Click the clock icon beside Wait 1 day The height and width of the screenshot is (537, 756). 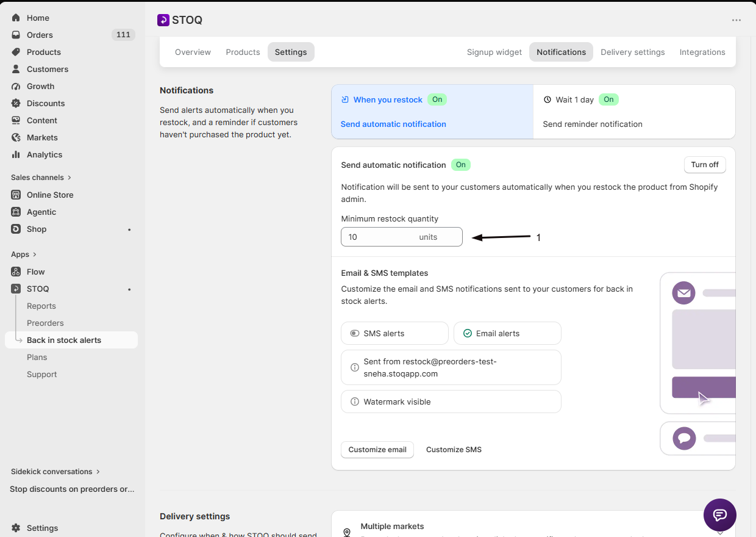tap(547, 99)
